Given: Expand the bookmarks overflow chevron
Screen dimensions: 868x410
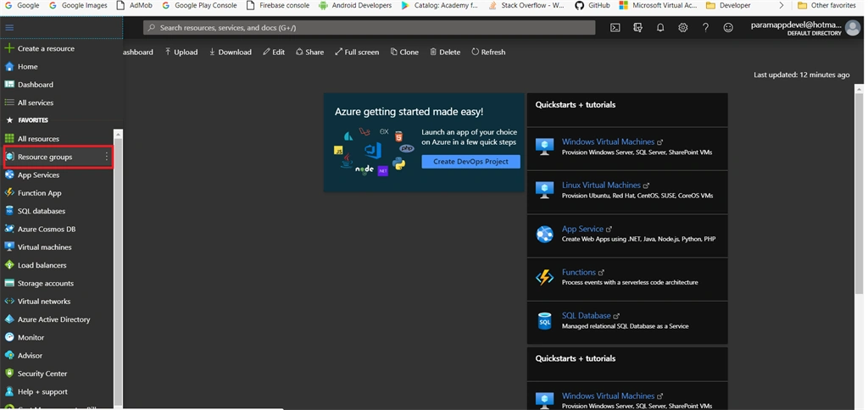Looking at the screenshot, I should (781, 6).
